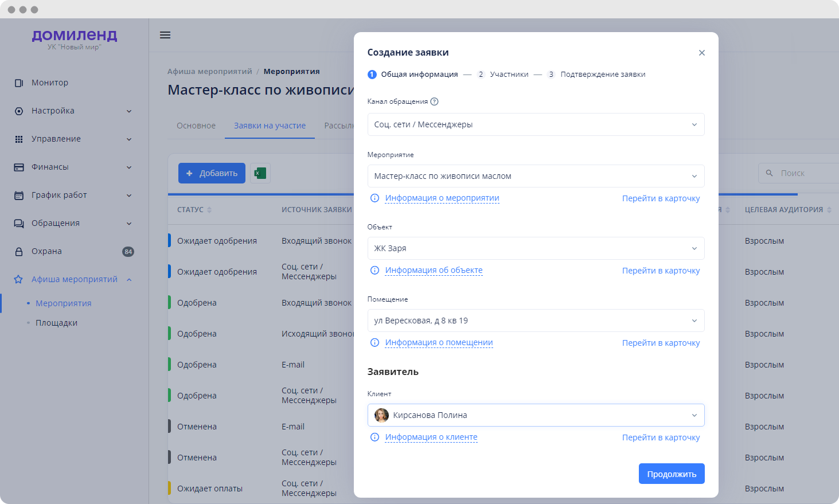Expand the Управление sidebar chevron
839x504 pixels.
click(129, 139)
